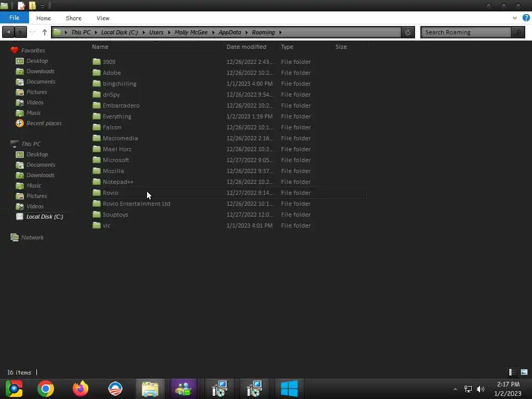Click the New folder quick access icon
532x399 pixels.
tap(33, 6)
